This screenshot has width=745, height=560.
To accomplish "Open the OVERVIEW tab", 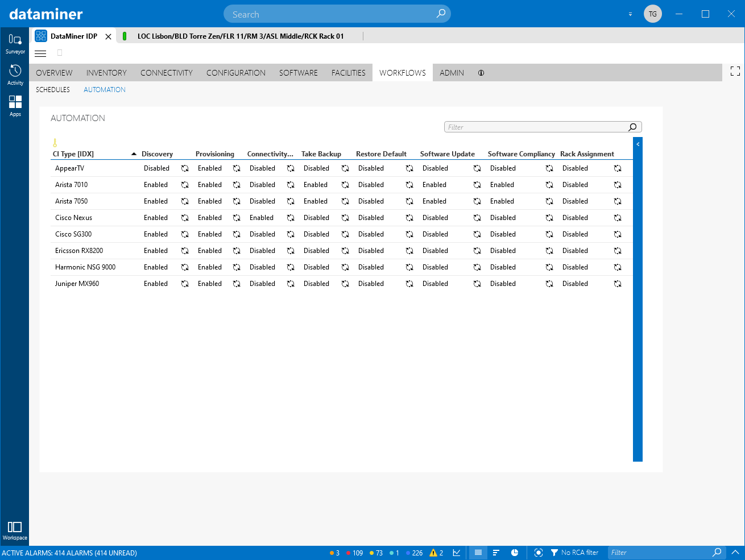I will point(54,73).
